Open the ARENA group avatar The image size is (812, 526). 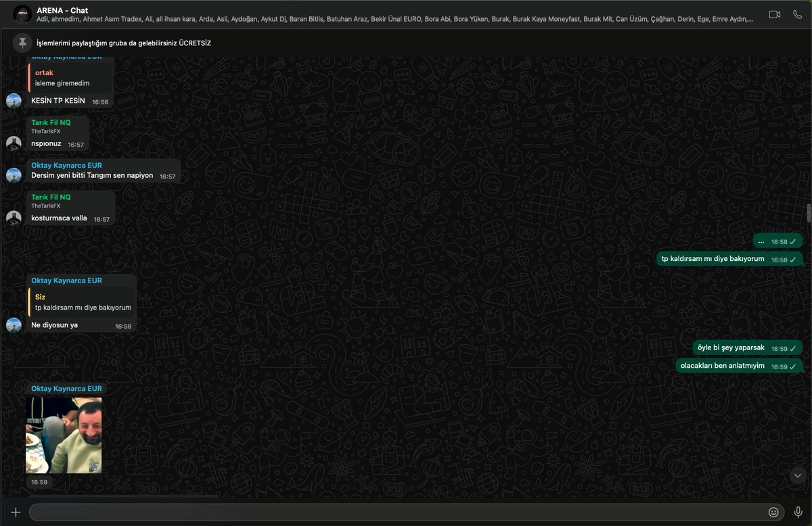pyautogui.click(x=22, y=14)
